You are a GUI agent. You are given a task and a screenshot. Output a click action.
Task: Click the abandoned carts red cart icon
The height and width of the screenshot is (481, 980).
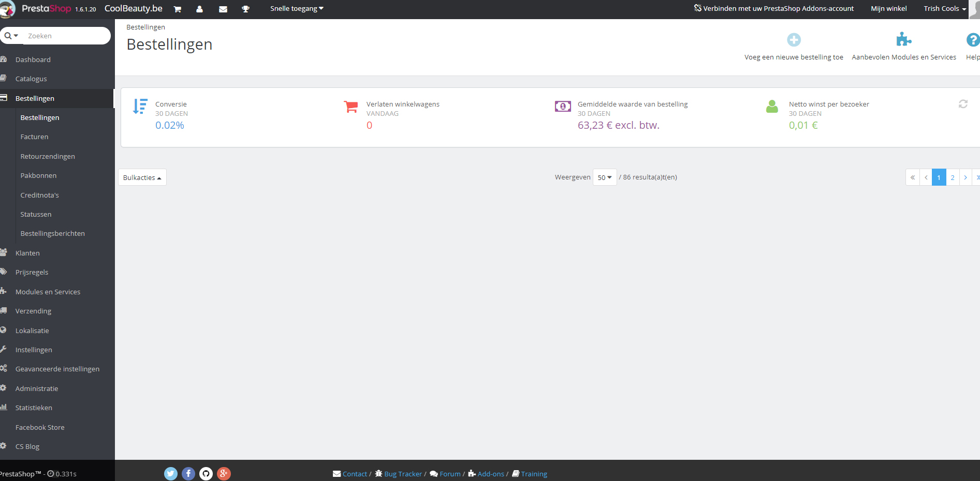pyautogui.click(x=351, y=107)
